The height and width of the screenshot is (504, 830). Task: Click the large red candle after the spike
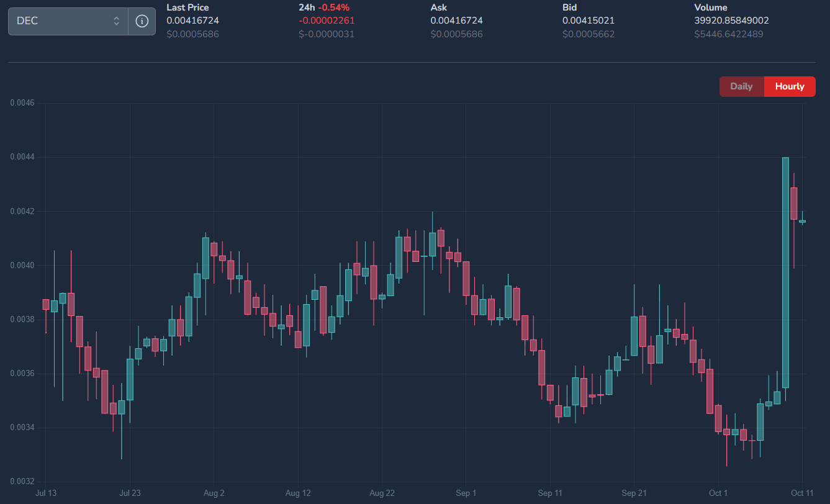coord(794,203)
